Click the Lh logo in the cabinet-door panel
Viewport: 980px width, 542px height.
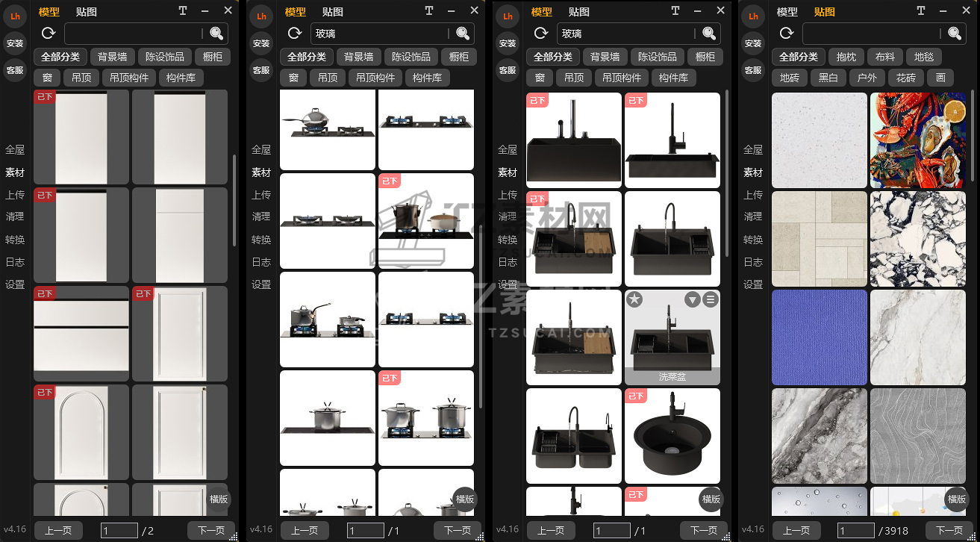15,16
